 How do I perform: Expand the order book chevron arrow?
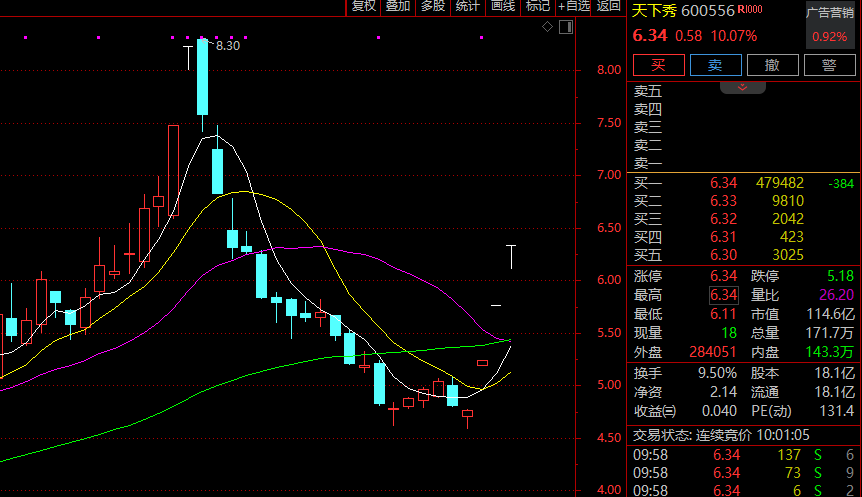point(742,87)
